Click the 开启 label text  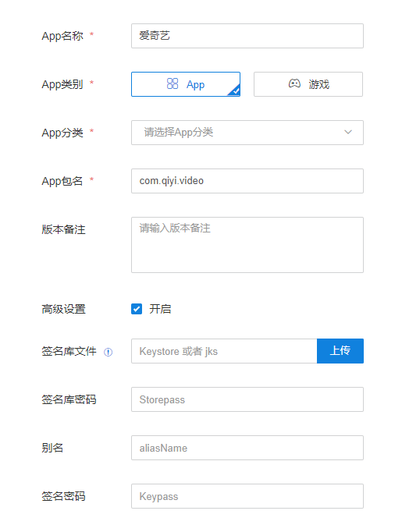[x=160, y=309]
